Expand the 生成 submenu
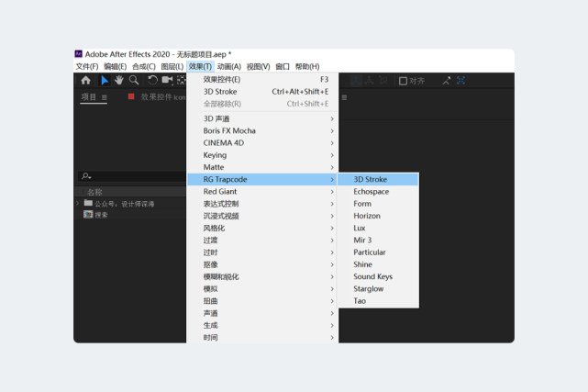 262,325
